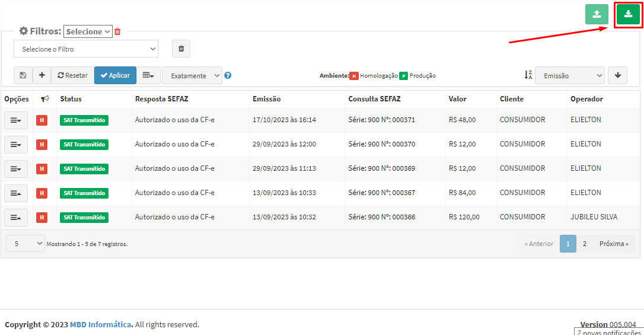Open the table columns selector dropdown
The width and height of the screenshot is (644, 335).
click(149, 75)
